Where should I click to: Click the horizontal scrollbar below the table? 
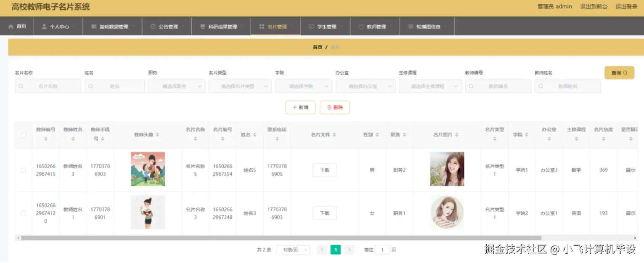pyautogui.click(x=281, y=238)
